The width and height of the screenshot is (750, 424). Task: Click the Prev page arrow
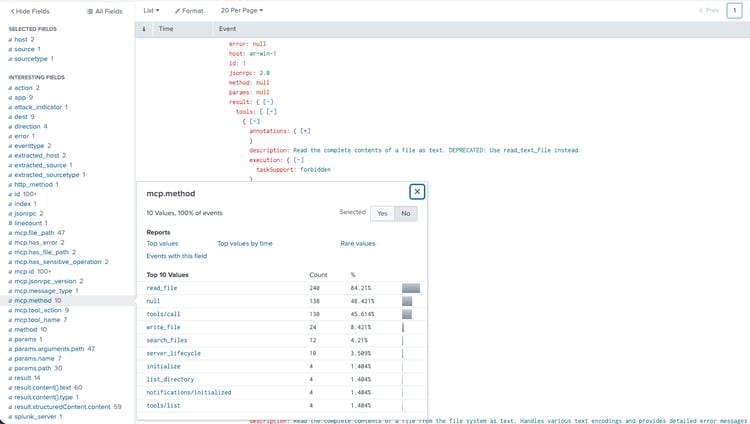pos(701,11)
